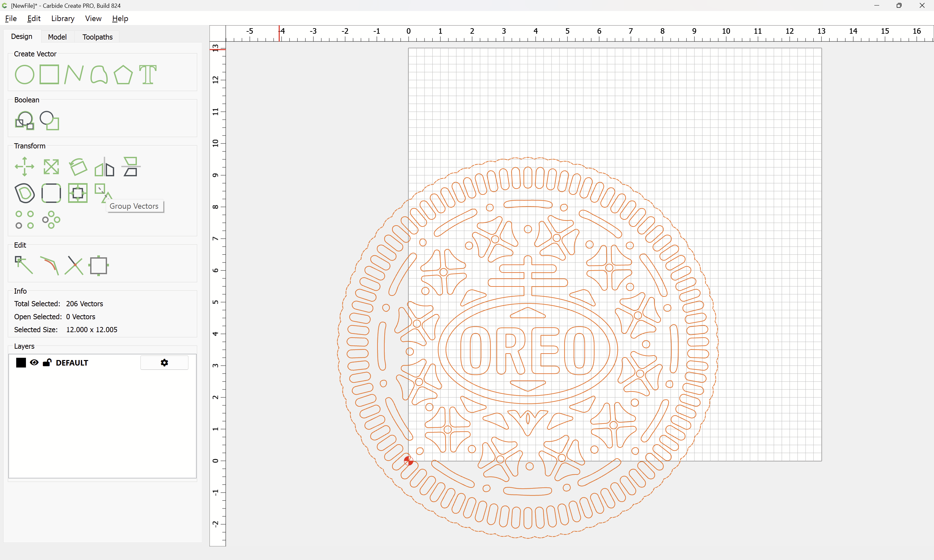Choose the Polyline drawing tool
The height and width of the screenshot is (560, 934).
pyautogui.click(x=74, y=74)
